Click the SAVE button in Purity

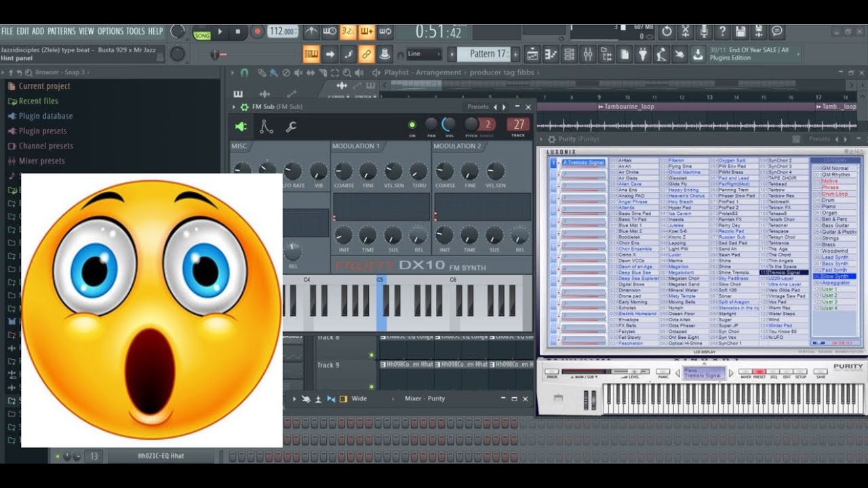[821, 372]
